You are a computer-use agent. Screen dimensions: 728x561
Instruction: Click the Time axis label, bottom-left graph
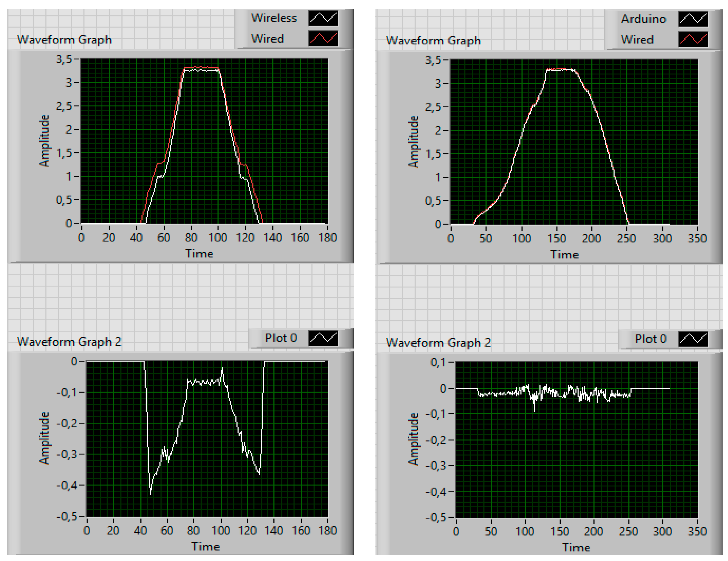click(205, 547)
